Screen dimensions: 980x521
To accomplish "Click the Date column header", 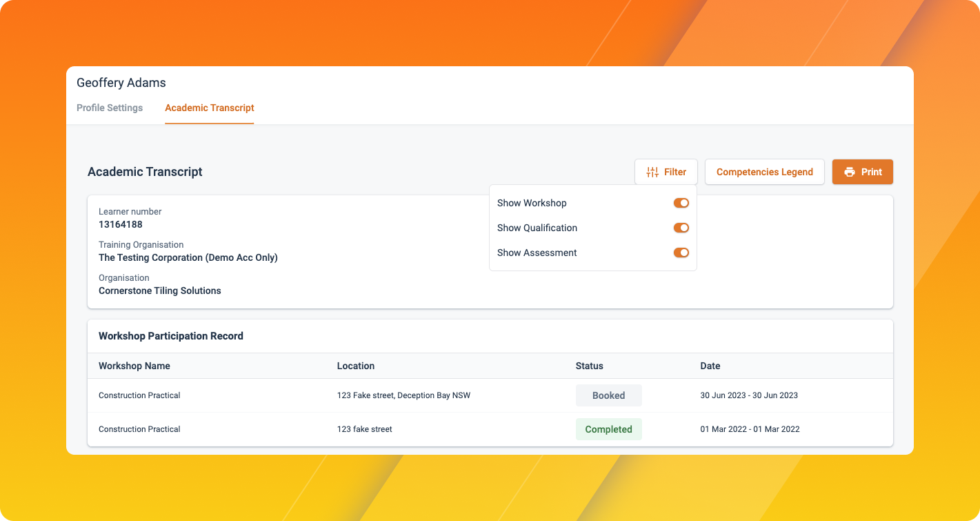I will 710,366.
